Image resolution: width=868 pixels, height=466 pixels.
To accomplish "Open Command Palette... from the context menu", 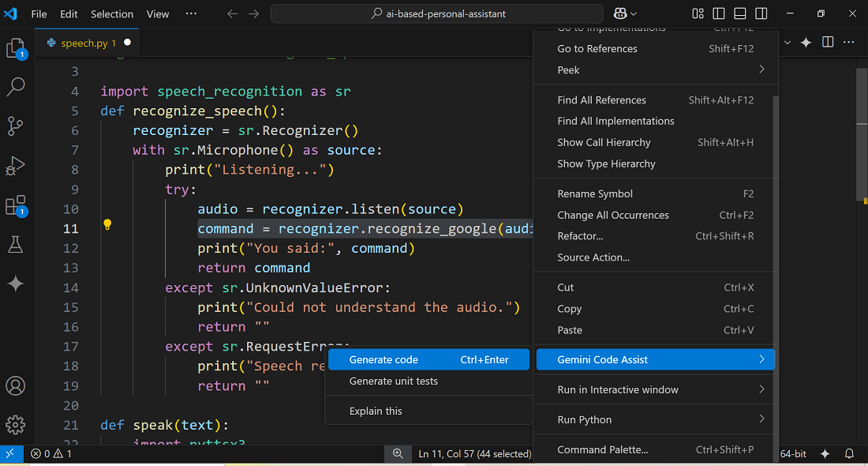I will pos(656,449).
